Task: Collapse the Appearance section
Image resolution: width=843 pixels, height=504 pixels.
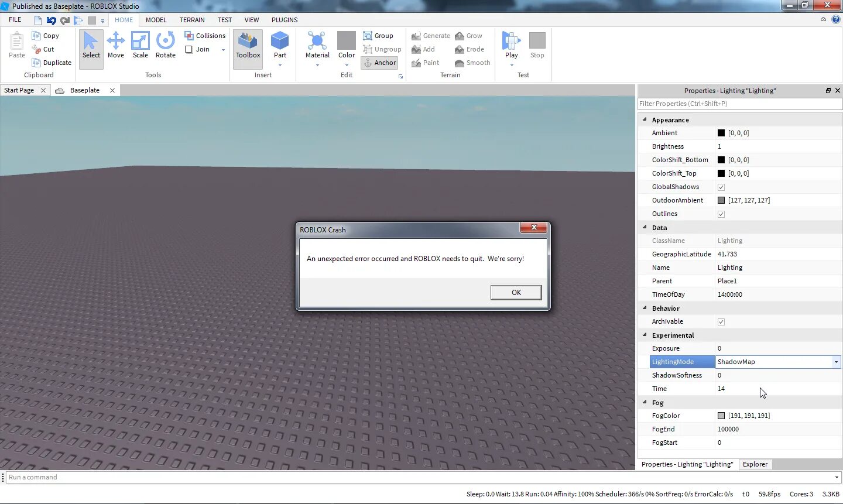Action: [x=645, y=119]
